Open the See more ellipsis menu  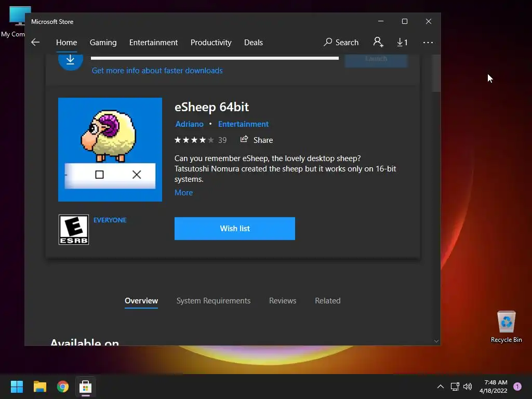pyautogui.click(x=428, y=43)
